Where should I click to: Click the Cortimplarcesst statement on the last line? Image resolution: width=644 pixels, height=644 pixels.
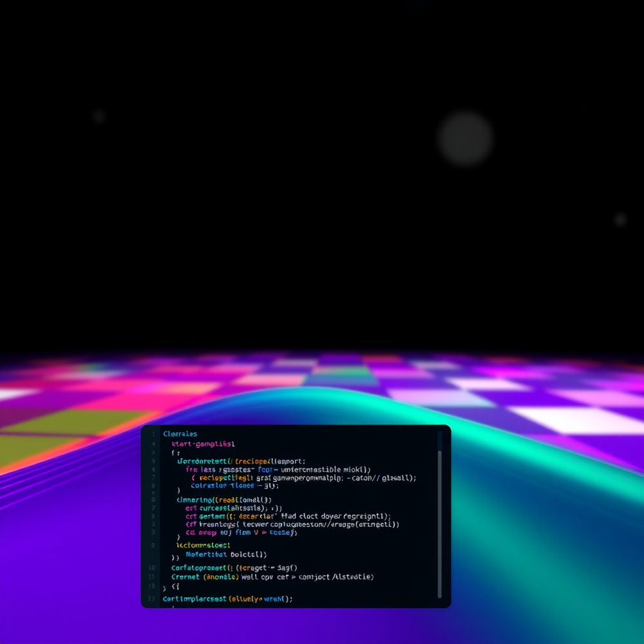tap(196, 599)
